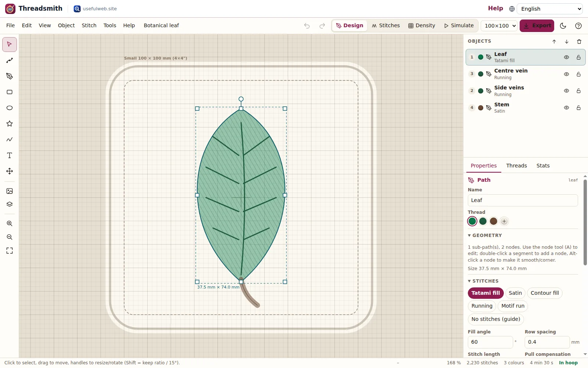This screenshot has width=588, height=368.
Task: Hide the Stem object
Action: tap(566, 108)
